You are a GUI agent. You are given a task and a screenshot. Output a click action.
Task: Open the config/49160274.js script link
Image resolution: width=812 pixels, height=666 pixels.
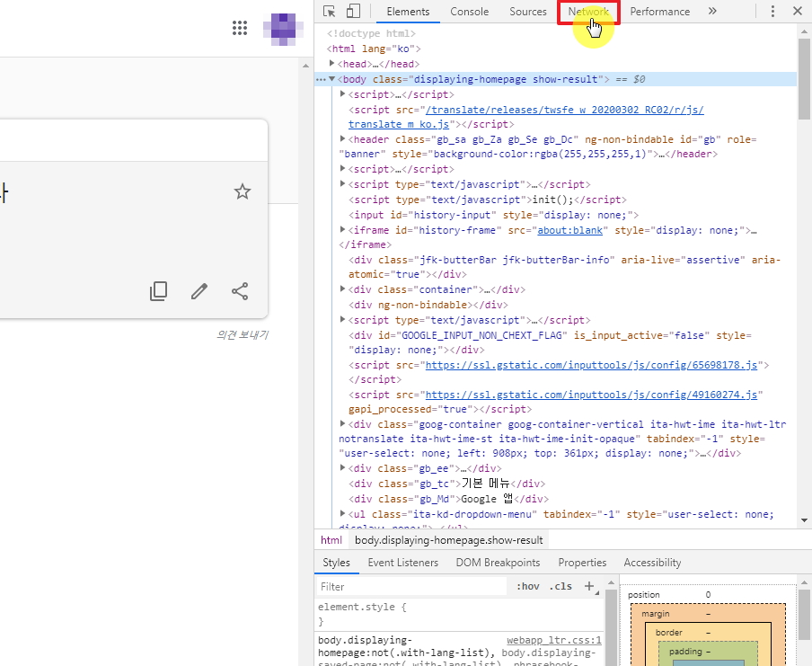click(591, 395)
